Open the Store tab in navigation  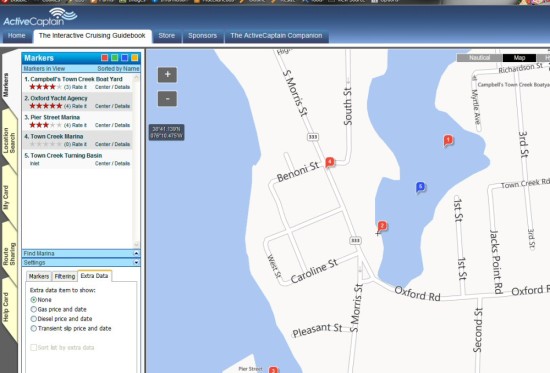[167, 36]
